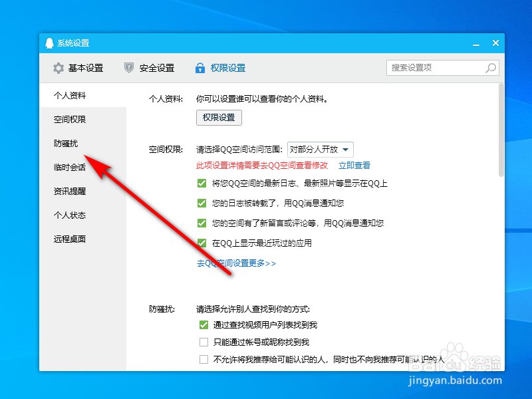The image size is (532, 399).
Task: Go to 远程桌面 in the sidebar
Action: 82,239
